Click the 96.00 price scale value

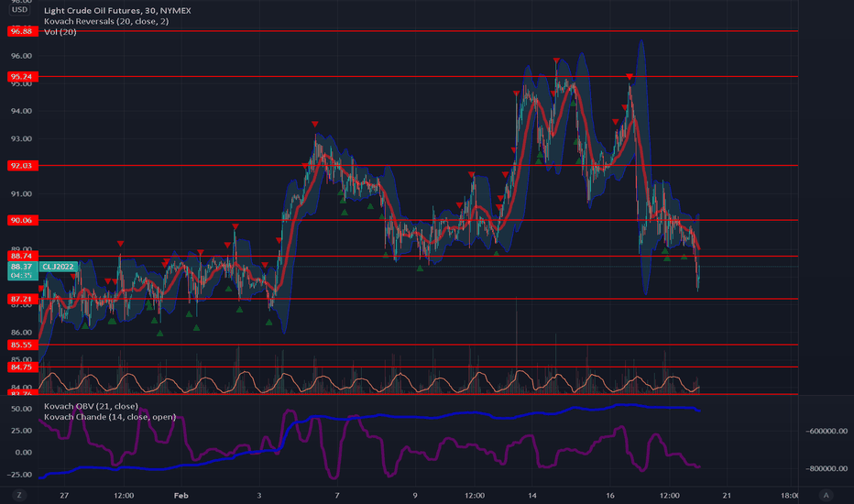(x=21, y=56)
